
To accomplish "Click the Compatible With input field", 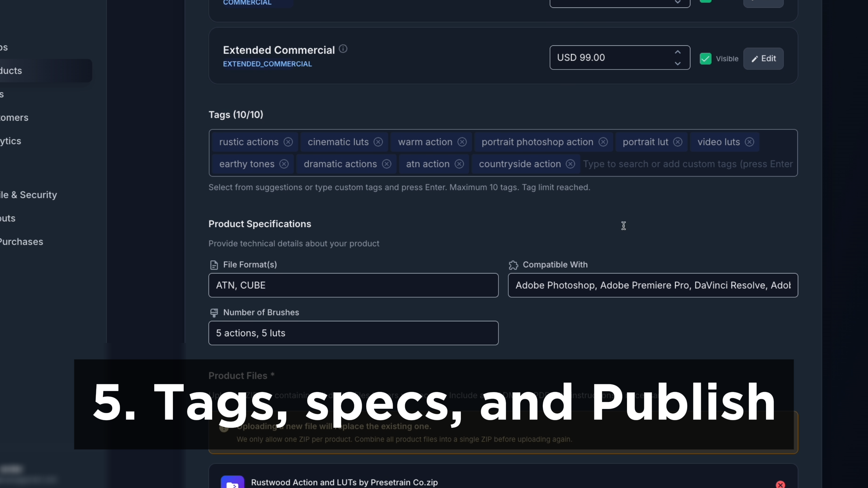I will pos(653,285).
